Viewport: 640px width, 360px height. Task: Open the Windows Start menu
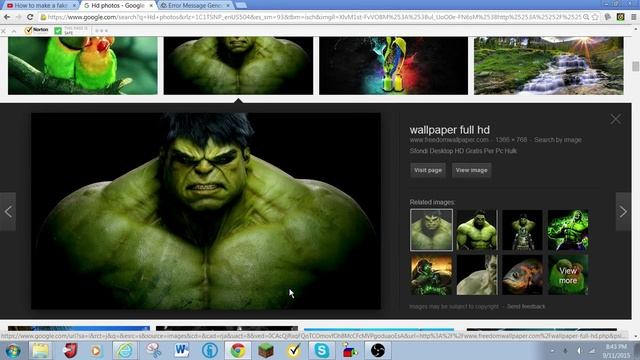(13, 351)
